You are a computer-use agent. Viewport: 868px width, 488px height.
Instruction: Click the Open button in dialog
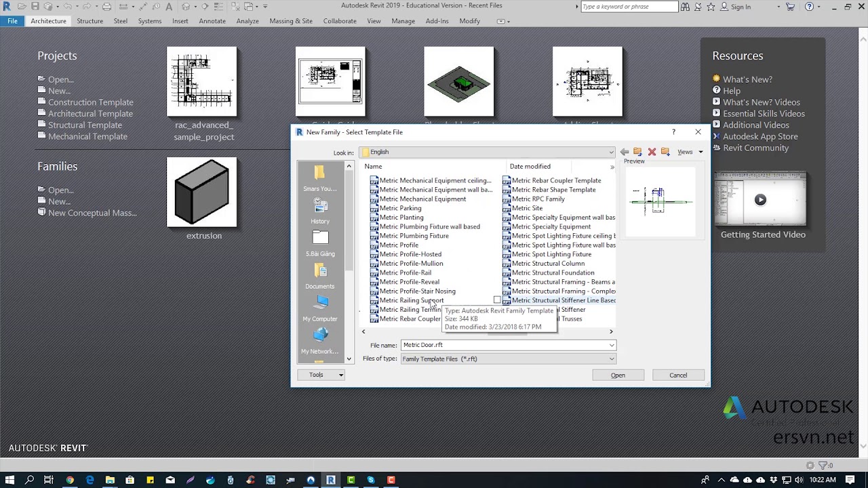tap(618, 375)
